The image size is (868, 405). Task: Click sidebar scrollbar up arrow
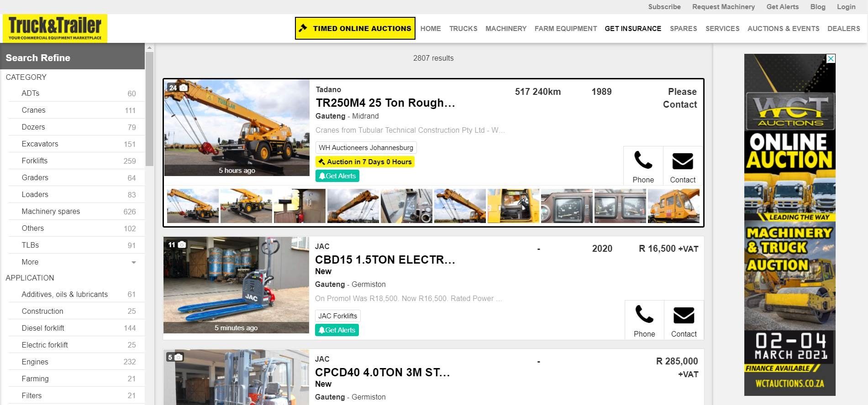pyautogui.click(x=149, y=47)
